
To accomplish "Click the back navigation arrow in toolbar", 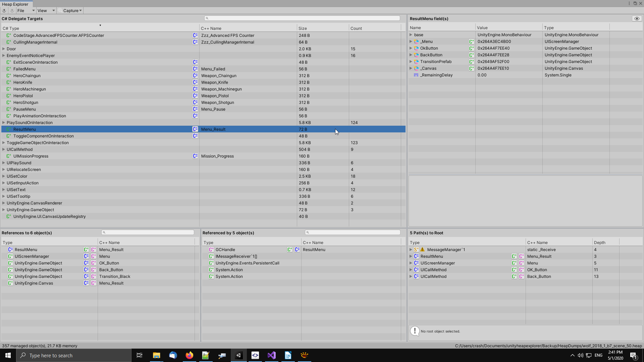I will (4, 10).
